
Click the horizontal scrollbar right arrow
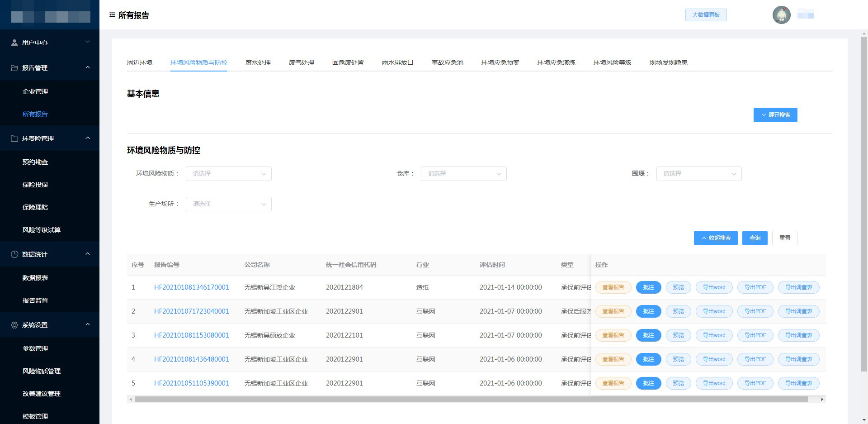[822, 399]
